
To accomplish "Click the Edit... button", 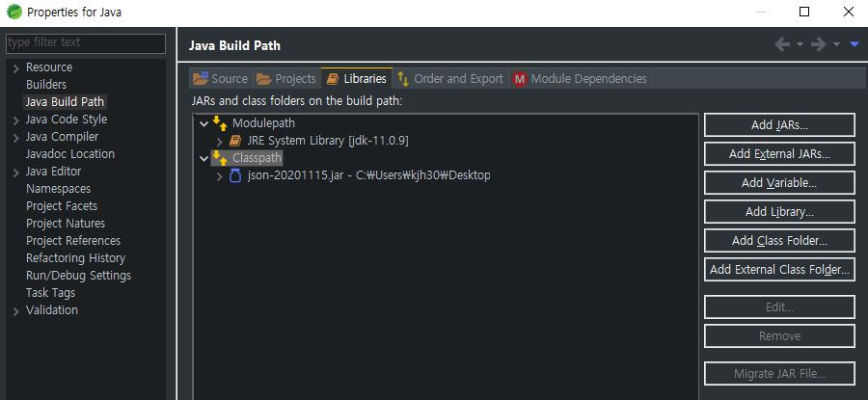I will pos(779,307).
